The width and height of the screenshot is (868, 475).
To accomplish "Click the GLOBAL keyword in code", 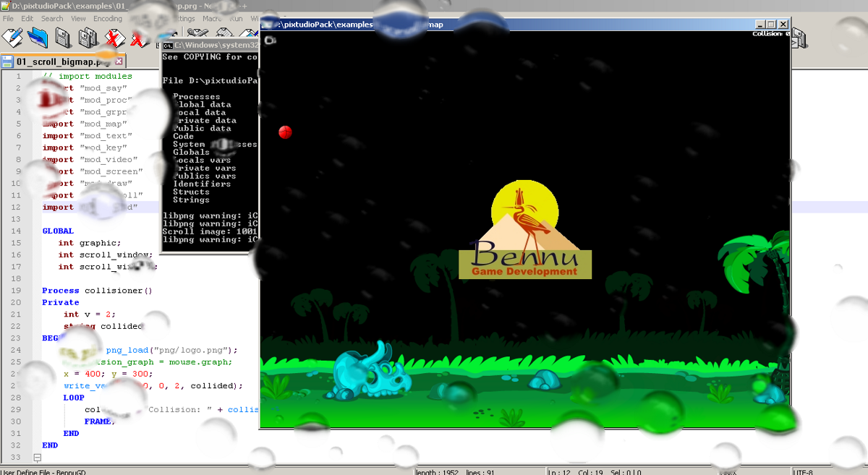I will [x=58, y=231].
